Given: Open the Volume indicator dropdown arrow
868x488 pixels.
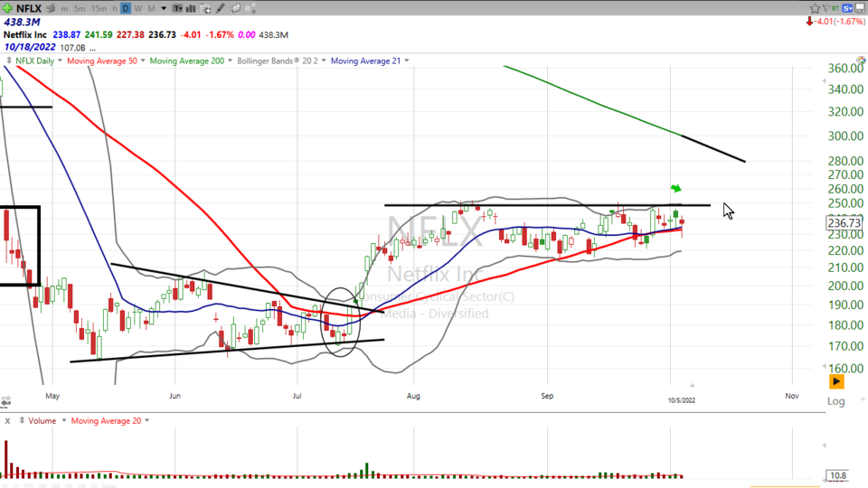Looking at the screenshot, I should pos(63,420).
